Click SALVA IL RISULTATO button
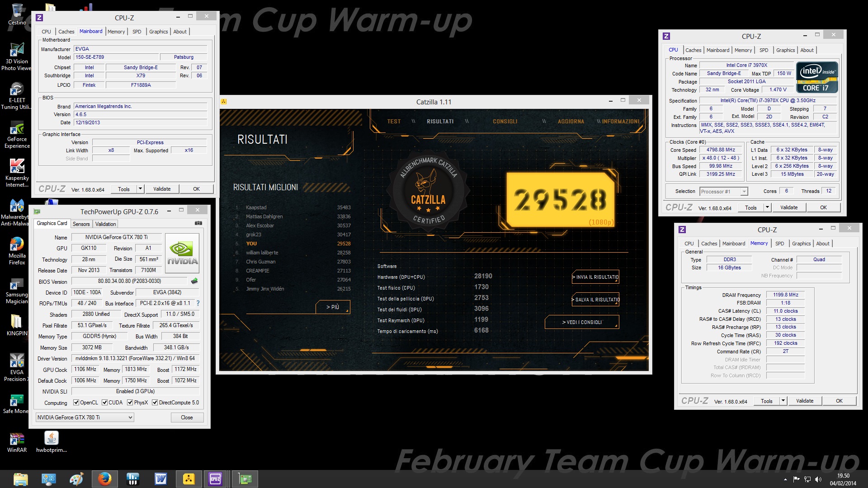 point(595,300)
